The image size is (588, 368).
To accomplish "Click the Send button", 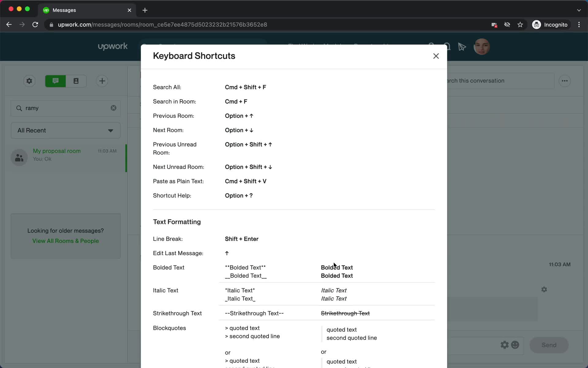I will pyautogui.click(x=549, y=345).
